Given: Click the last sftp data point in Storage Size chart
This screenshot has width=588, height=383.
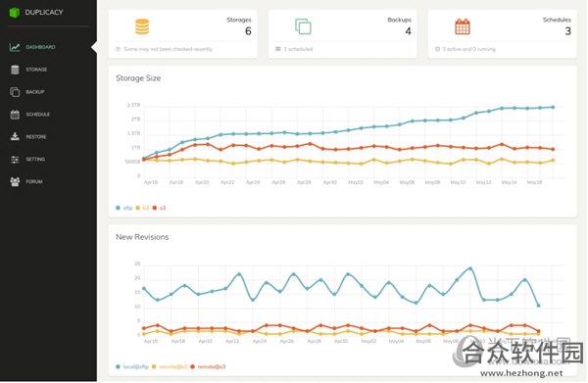Looking at the screenshot, I should pos(553,107).
